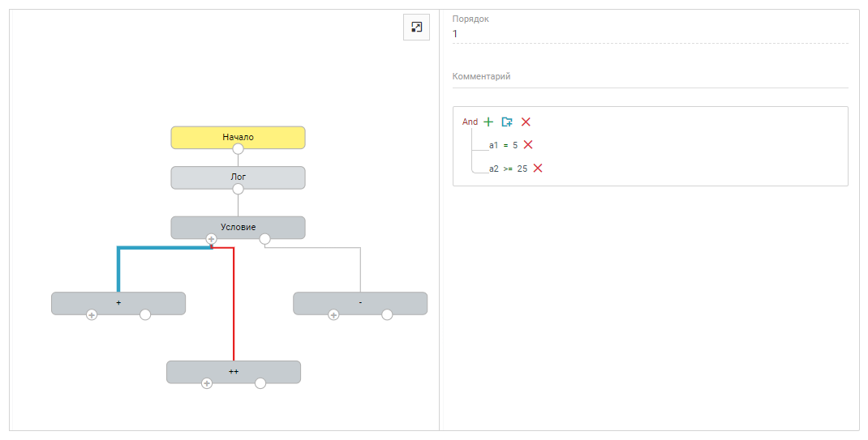This screenshot has width=868, height=440.
Task: Click the a1 = 5 condition text
Action: 503,145
